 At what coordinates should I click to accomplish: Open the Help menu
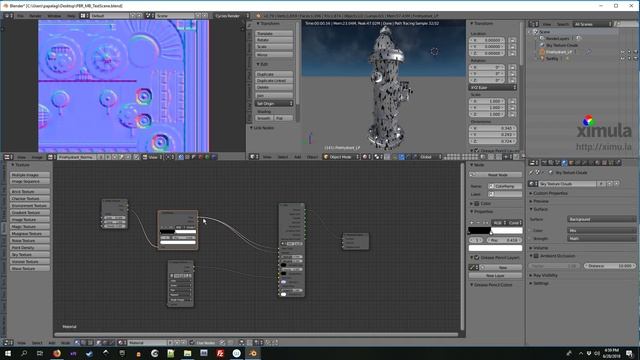pyautogui.click(x=71, y=16)
